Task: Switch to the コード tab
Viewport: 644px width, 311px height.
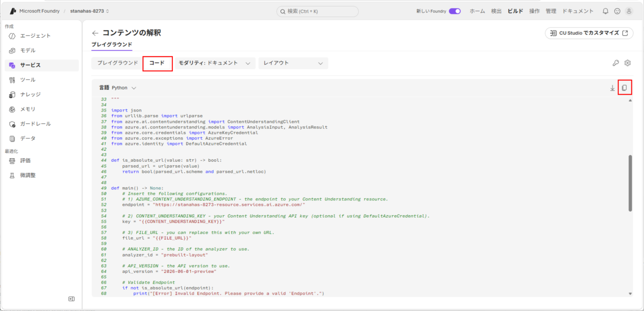Action: pyautogui.click(x=157, y=63)
